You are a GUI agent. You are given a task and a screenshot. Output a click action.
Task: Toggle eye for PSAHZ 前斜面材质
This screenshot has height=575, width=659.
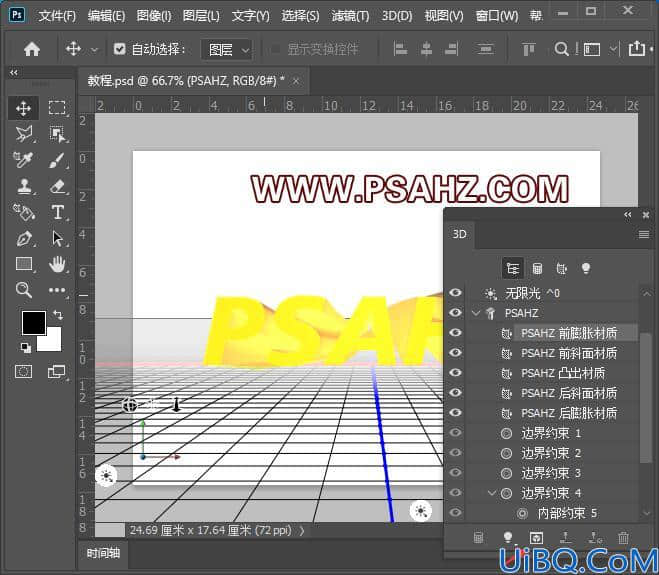(x=456, y=353)
